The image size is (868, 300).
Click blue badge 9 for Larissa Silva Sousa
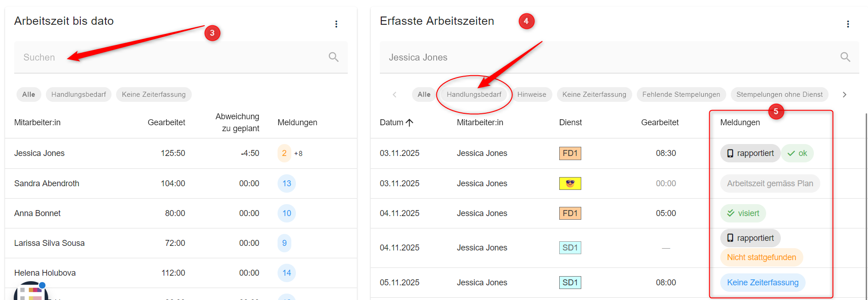pyautogui.click(x=284, y=243)
